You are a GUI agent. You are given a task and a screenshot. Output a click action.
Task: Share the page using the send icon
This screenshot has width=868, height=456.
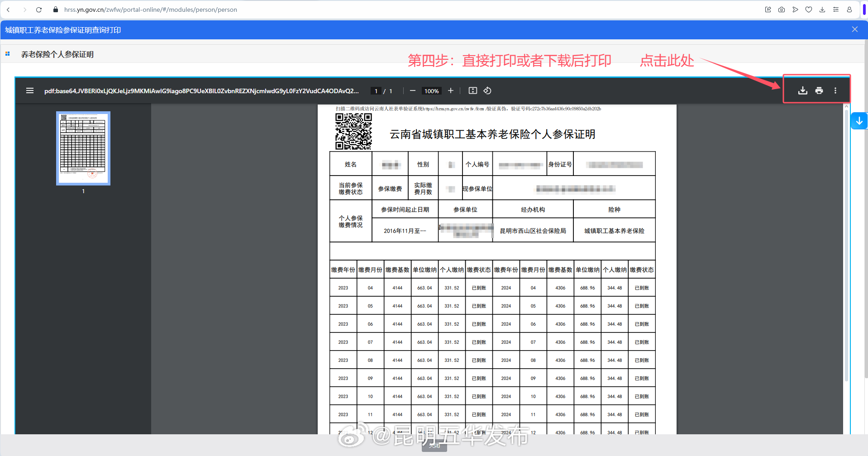click(795, 9)
